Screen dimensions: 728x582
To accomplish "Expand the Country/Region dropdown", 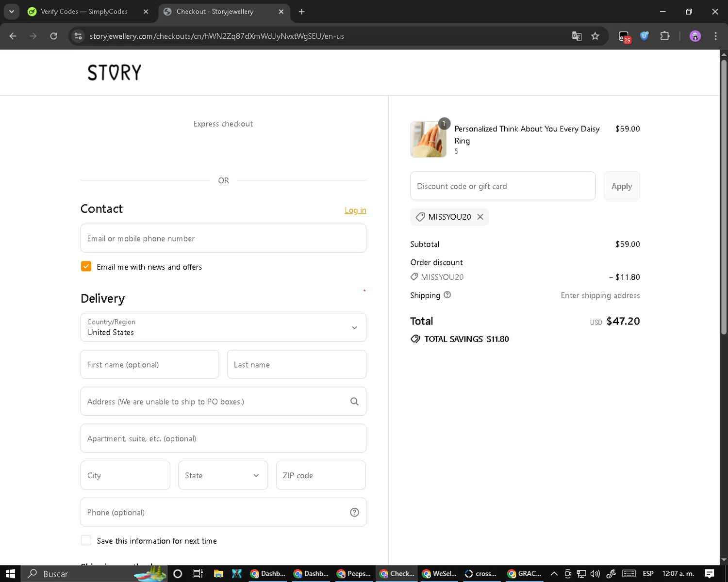I will (223, 327).
